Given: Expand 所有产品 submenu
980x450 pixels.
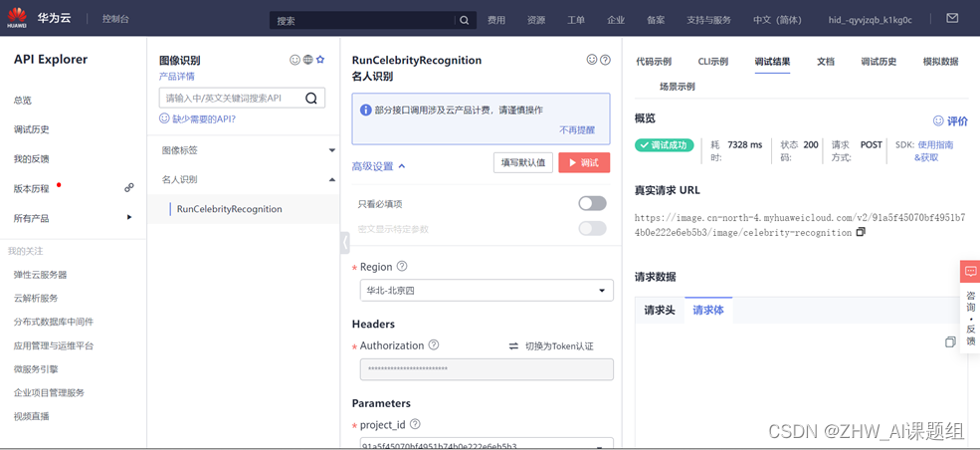Looking at the screenshot, I should coord(129,217).
